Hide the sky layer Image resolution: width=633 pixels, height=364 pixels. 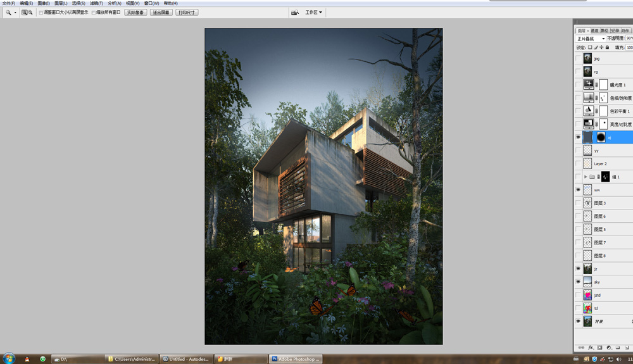pyautogui.click(x=578, y=282)
